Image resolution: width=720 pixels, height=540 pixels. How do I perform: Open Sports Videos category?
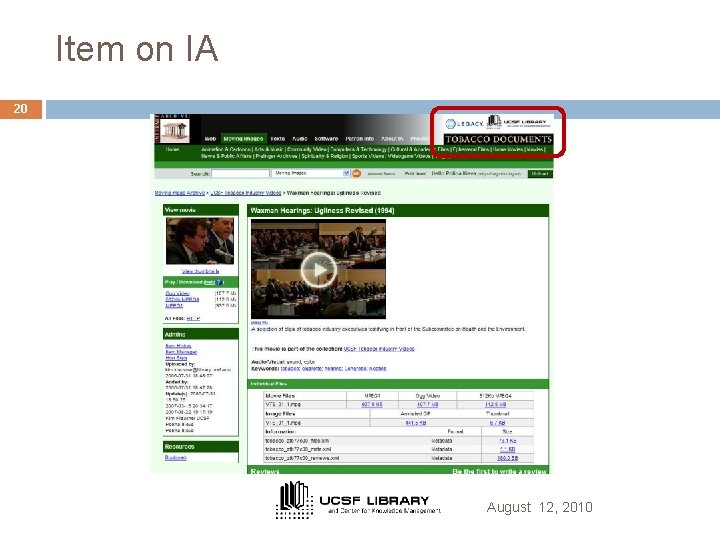coord(368,157)
